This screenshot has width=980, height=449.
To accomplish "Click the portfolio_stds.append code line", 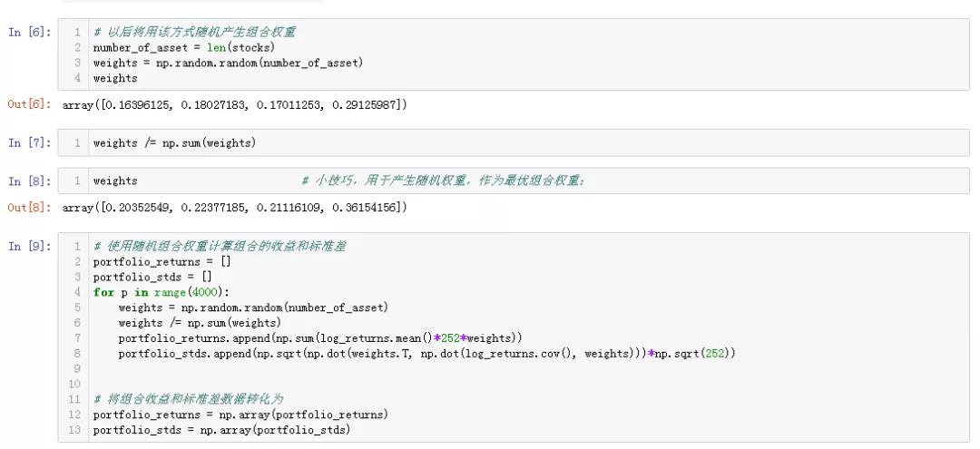I will tap(426, 353).
